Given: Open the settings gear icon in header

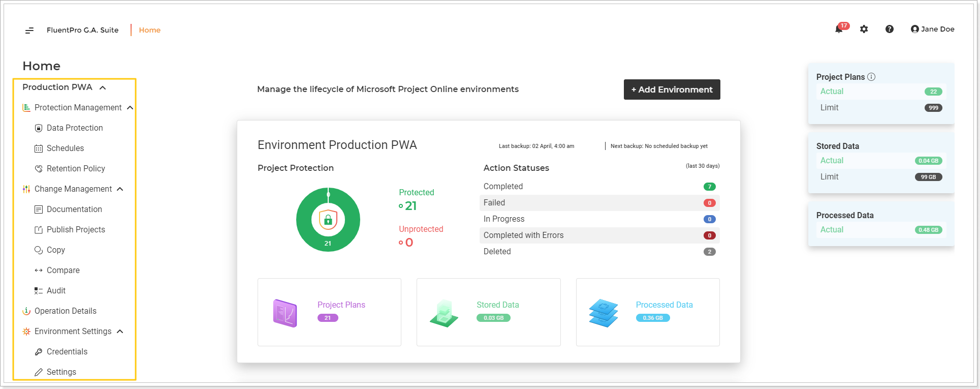Looking at the screenshot, I should 864,29.
